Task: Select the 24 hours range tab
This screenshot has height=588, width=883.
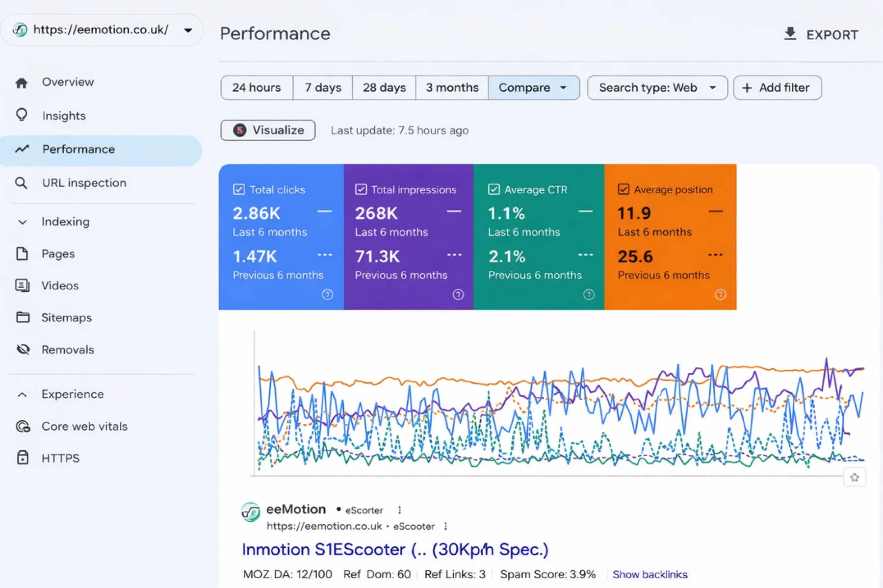Action: tap(257, 88)
